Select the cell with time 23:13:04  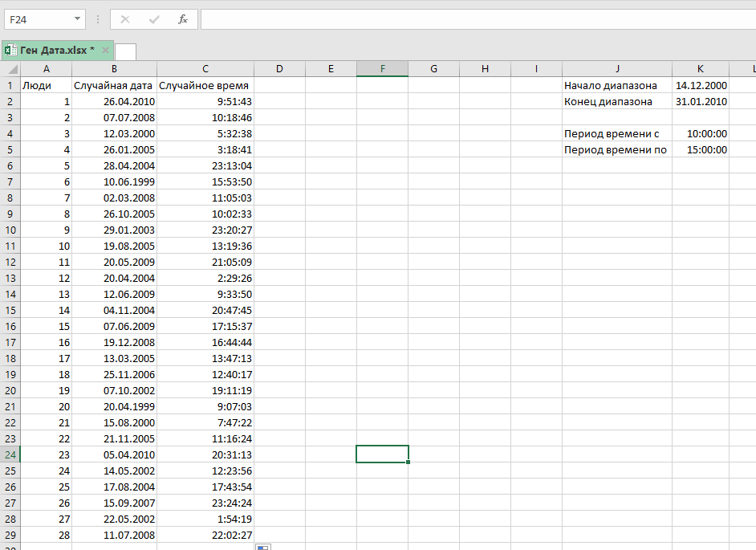(205, 165)
